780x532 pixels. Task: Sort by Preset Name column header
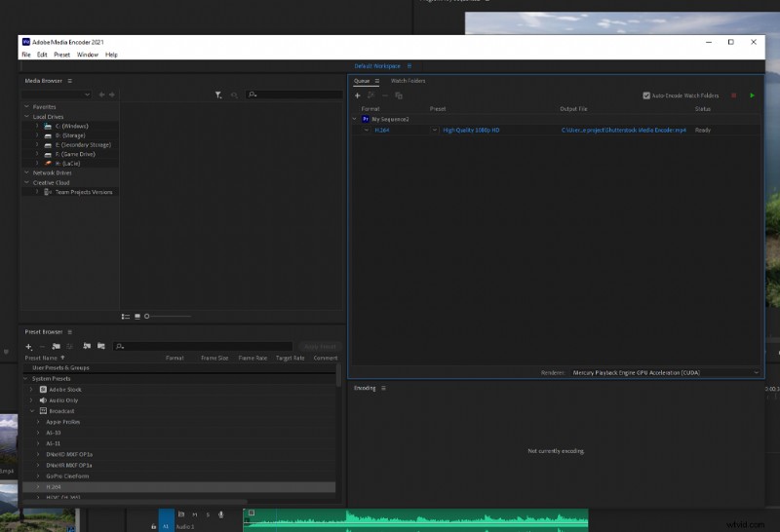point(41,358)
